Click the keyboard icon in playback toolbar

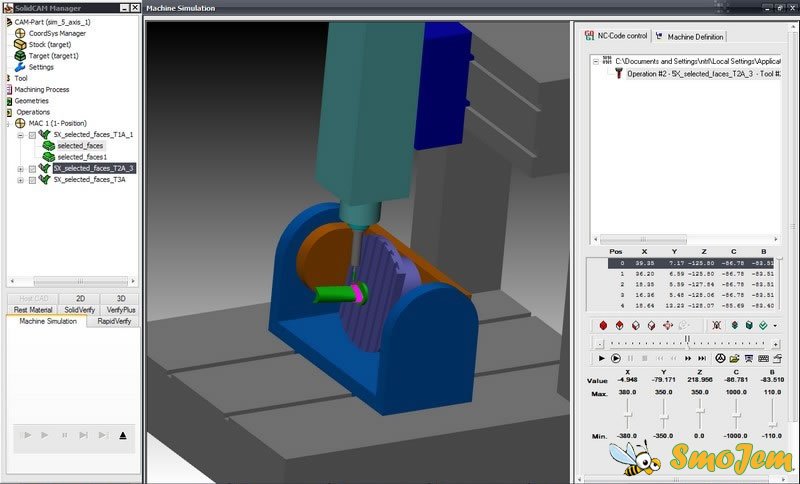763,359
